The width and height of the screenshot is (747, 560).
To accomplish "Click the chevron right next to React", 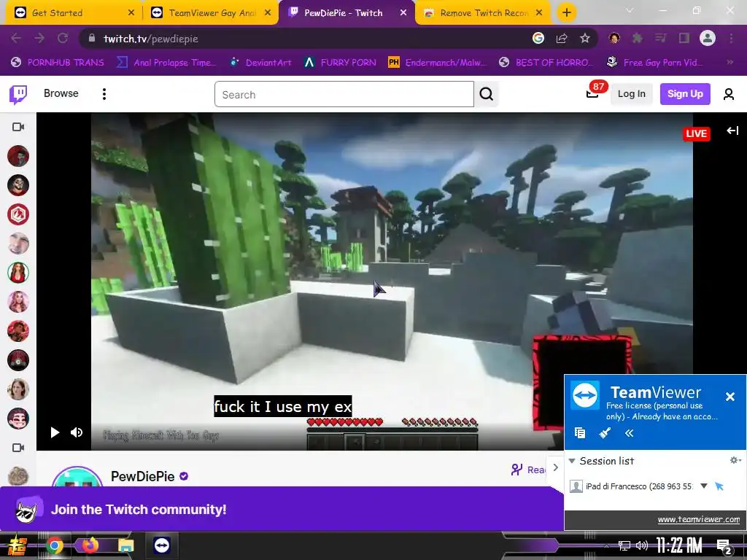I will [x=555, y=467].
